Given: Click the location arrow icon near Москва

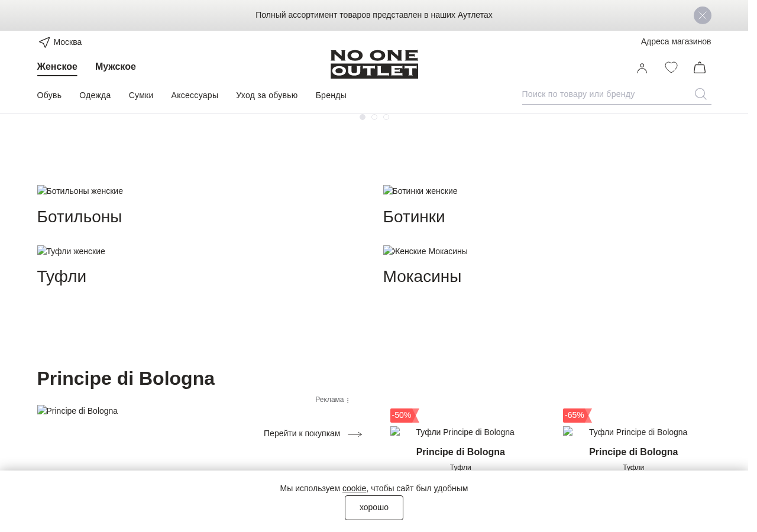Looking at the screenshot, I should click(44, 42).
